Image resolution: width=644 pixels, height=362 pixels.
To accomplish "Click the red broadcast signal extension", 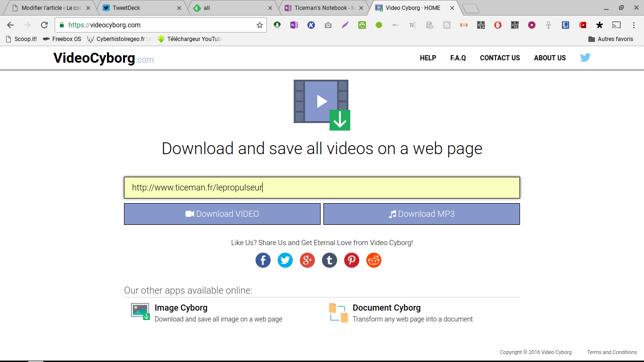I will click(464, 25).
